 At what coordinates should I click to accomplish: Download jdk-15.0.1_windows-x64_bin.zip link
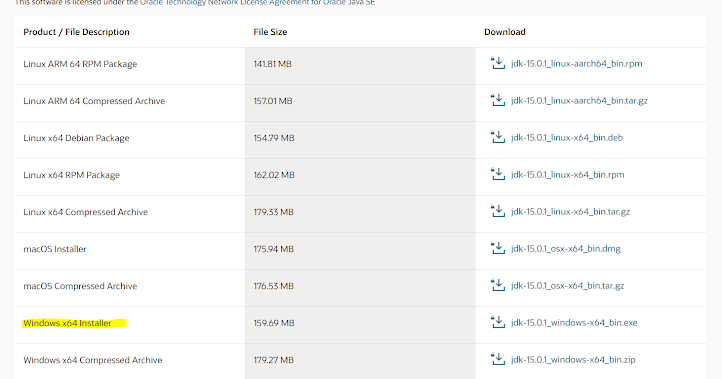coord(573,360)
